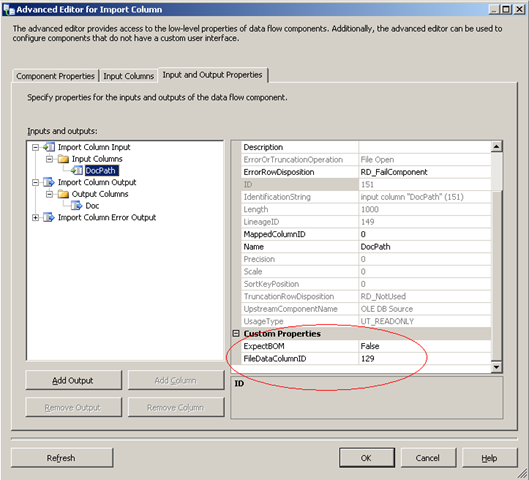Screen dimensions: 529x480
Task: Select the Doc output column
Action: (x=92, y=206)
